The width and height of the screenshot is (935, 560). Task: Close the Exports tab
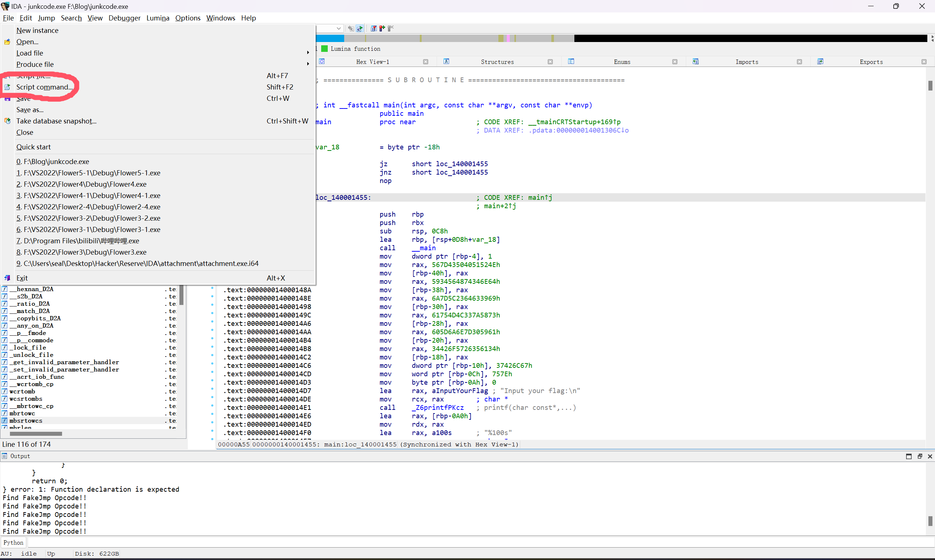924,62
